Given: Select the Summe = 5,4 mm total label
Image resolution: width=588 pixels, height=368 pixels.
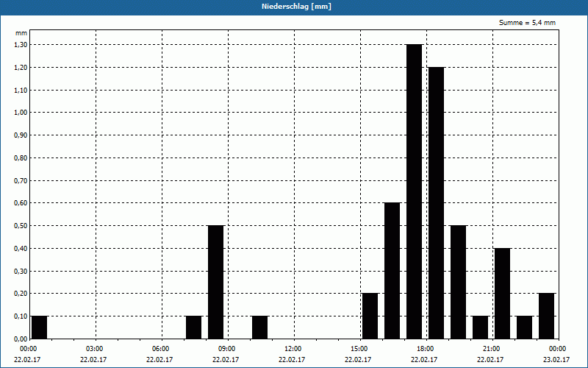Looking at the screenshot, I should click(x=527, y=23).
